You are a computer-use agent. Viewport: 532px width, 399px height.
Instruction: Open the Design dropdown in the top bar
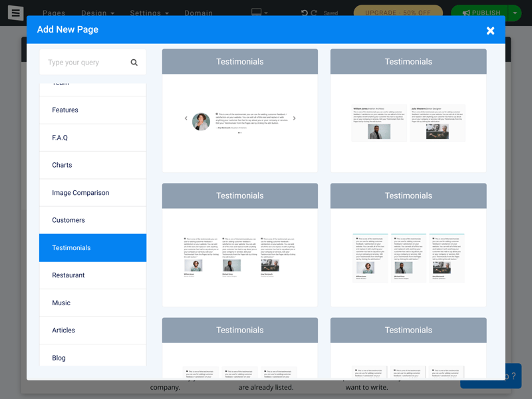(98, 13)
